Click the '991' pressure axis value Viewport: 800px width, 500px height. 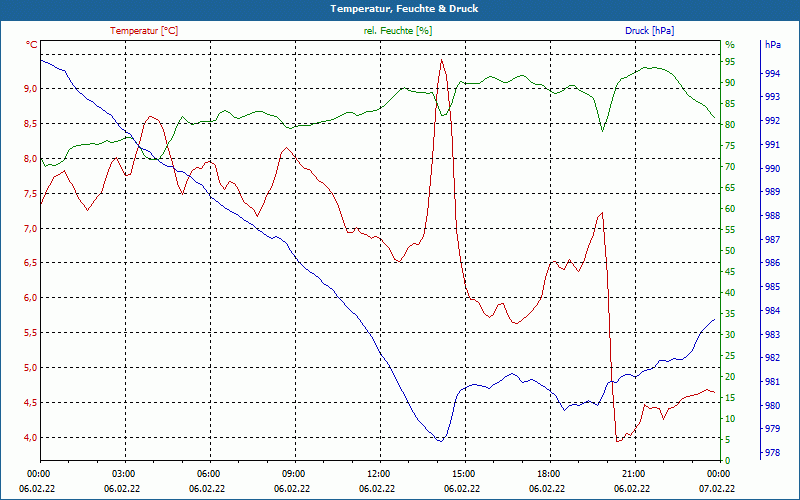pyautogui.click(x=772, y=145)
